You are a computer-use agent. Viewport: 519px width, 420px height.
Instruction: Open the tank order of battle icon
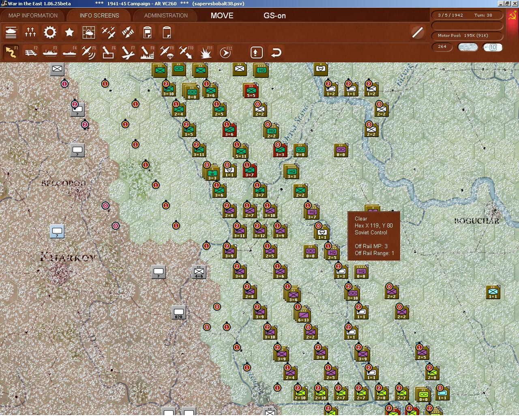(11, 32)
